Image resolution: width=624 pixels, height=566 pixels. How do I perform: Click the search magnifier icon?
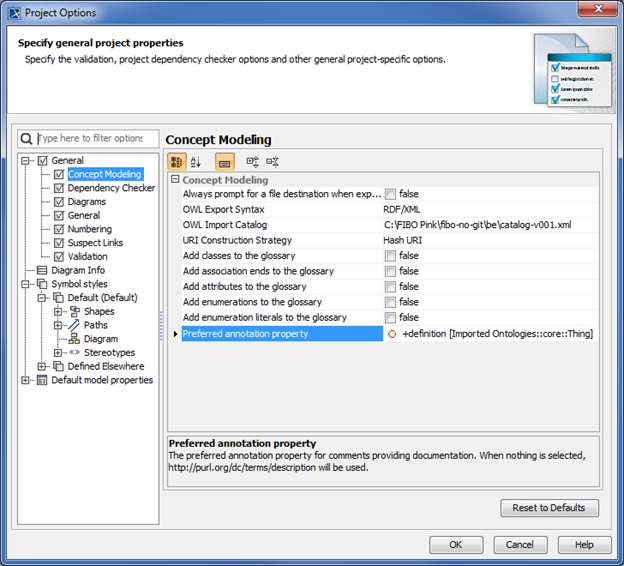(x=26, y=139)
